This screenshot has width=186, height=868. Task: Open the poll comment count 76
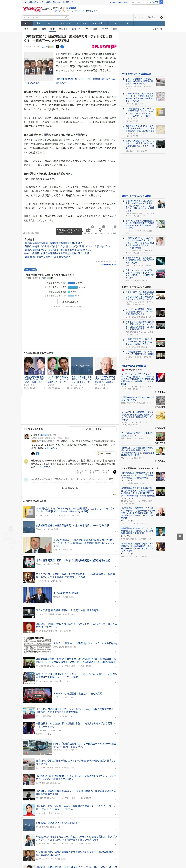pos(44,278)
